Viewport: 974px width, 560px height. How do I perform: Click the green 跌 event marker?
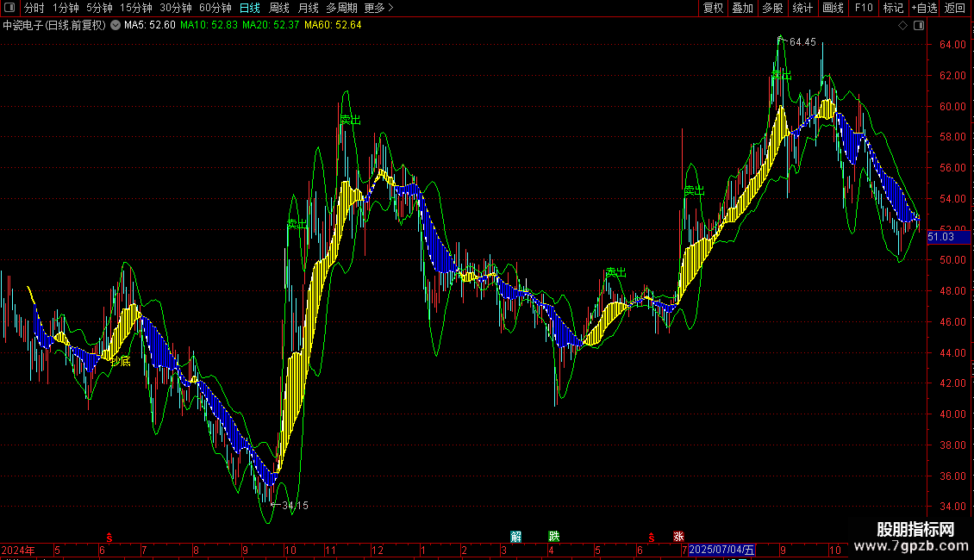pyautogui.click(x=554, y=537)
